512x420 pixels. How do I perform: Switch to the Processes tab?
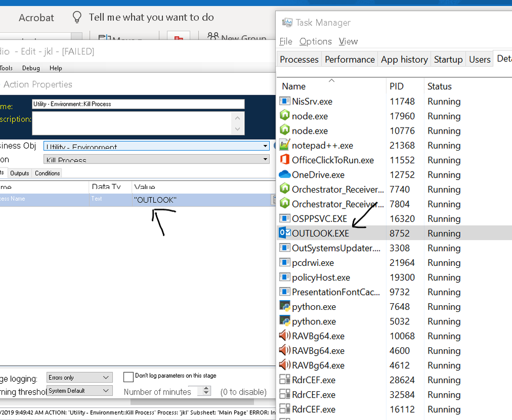299,59
